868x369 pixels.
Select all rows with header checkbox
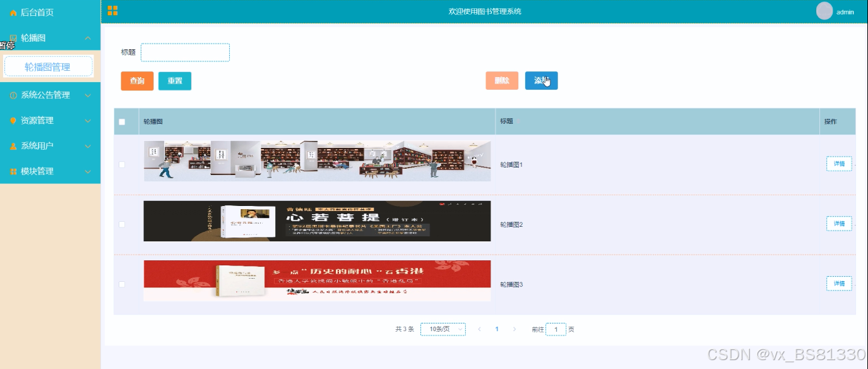pos(122,122)
